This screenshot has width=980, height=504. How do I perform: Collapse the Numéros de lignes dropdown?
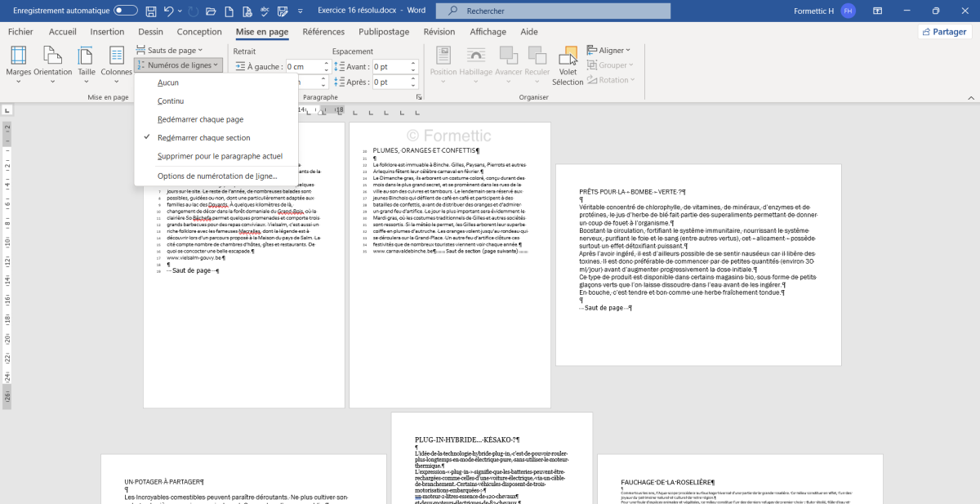coord(177,65)
